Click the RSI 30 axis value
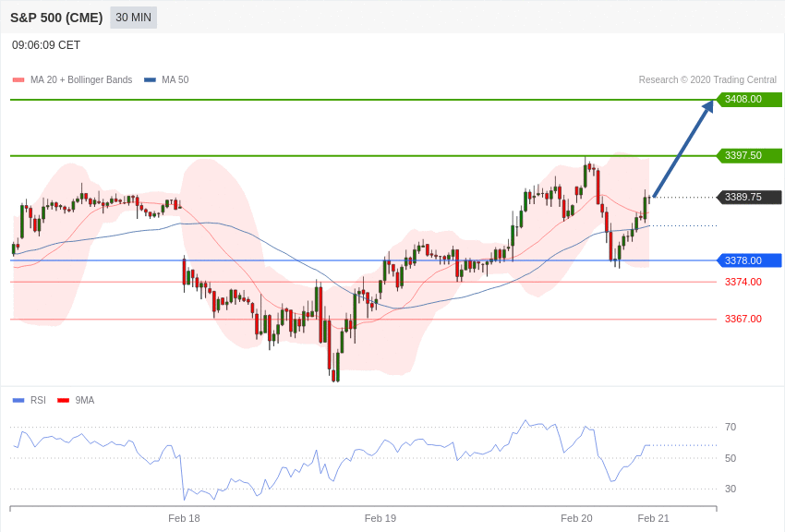Image resolution: width=785 pixels, height=532 pixels. pyautogui.click(x=731, y=489)
